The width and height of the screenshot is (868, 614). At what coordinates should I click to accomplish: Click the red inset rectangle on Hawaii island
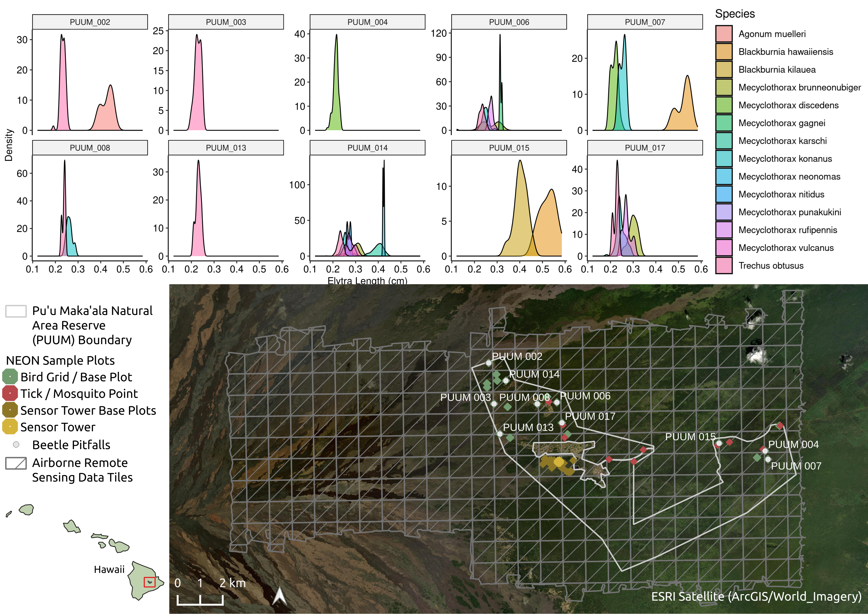coord(149,582)
